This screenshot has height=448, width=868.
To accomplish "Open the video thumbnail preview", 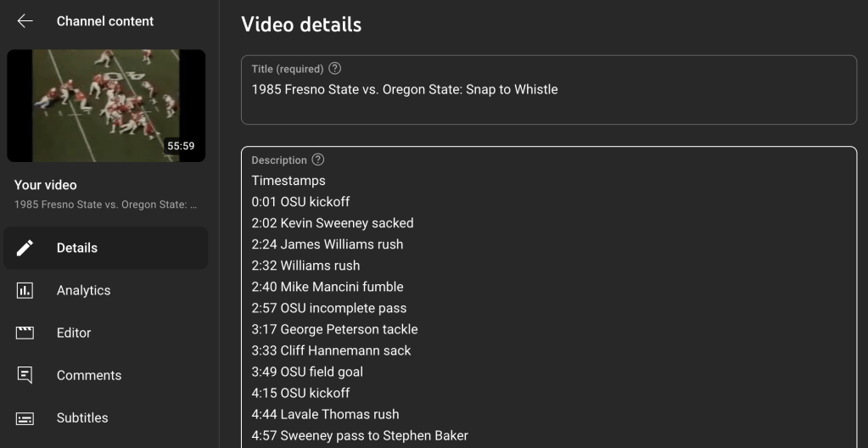I will point(106,105).
